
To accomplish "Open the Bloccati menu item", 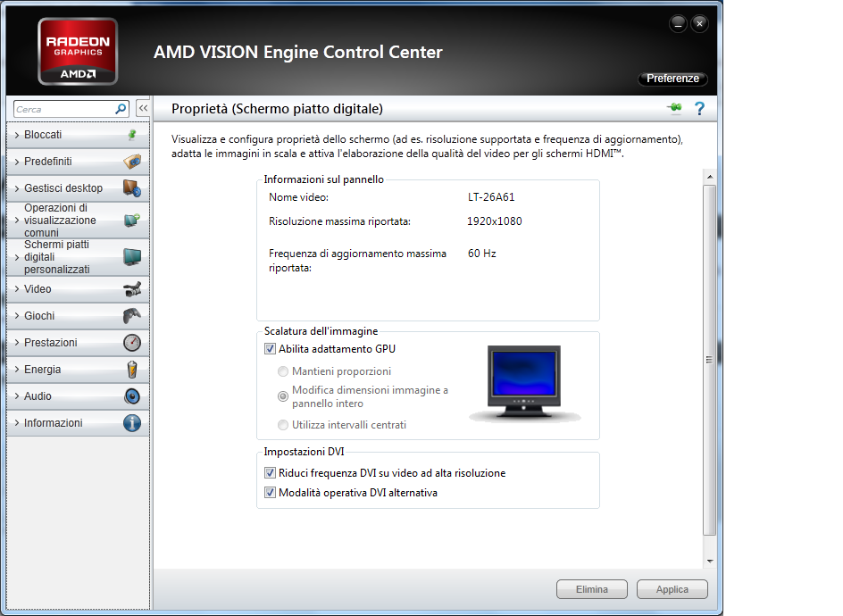I will click(x=78, y=135).
